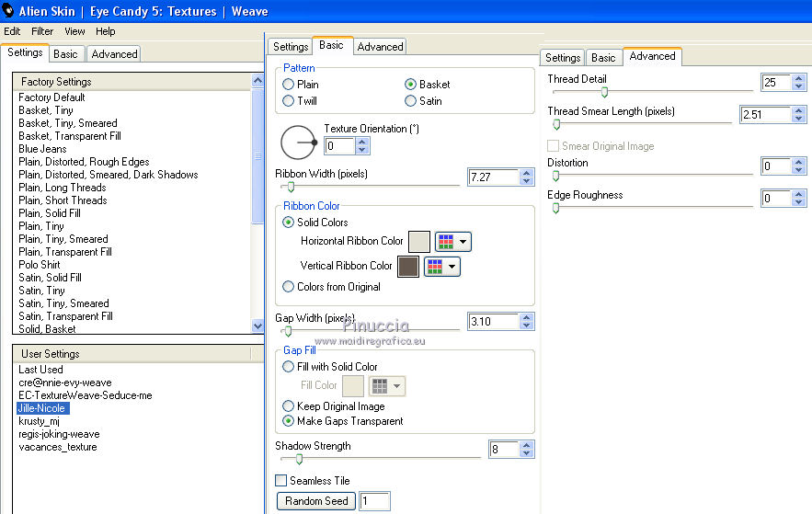Select Polo Shirt preset
The image size is (812, 514).
click(40, 265)
